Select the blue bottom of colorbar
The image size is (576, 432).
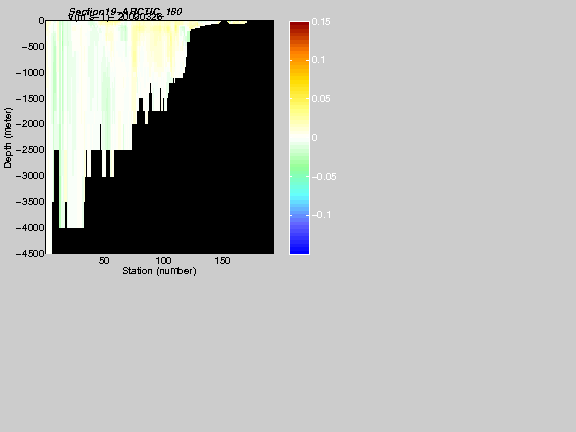(x=299, y=246)
